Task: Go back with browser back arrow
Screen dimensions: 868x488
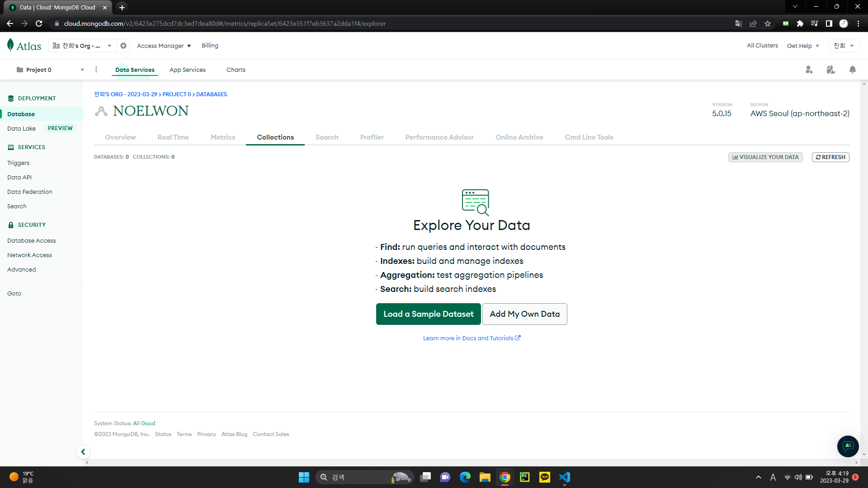Action: (10, 23)
